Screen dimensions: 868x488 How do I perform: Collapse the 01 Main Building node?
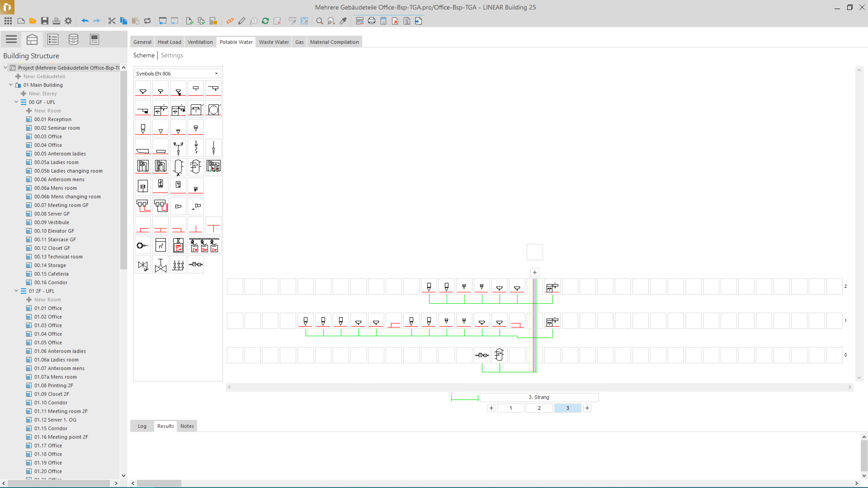11,85
